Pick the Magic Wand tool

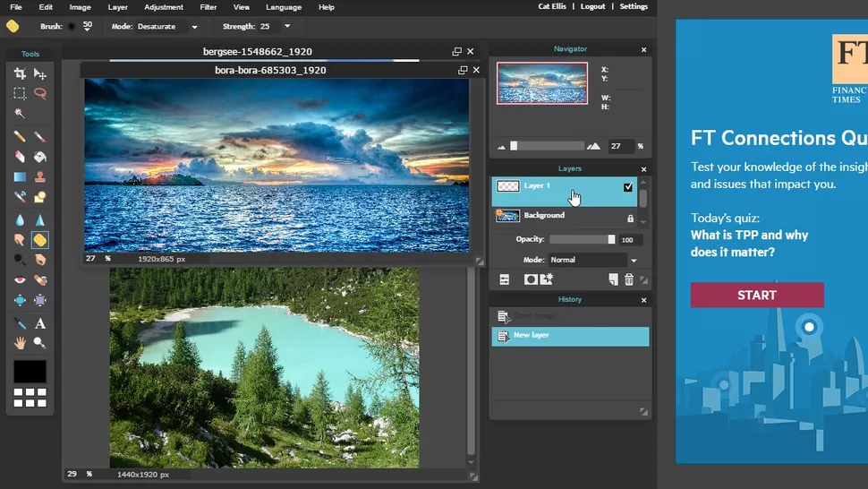tap(20, 114)
